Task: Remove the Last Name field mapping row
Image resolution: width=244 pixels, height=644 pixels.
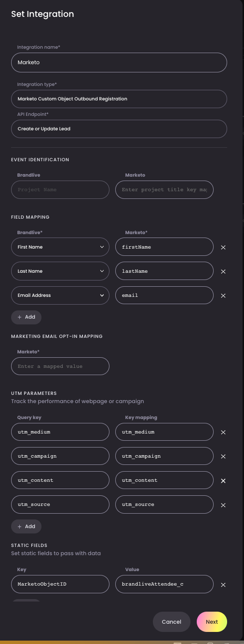Action: [x=223, y=271]
